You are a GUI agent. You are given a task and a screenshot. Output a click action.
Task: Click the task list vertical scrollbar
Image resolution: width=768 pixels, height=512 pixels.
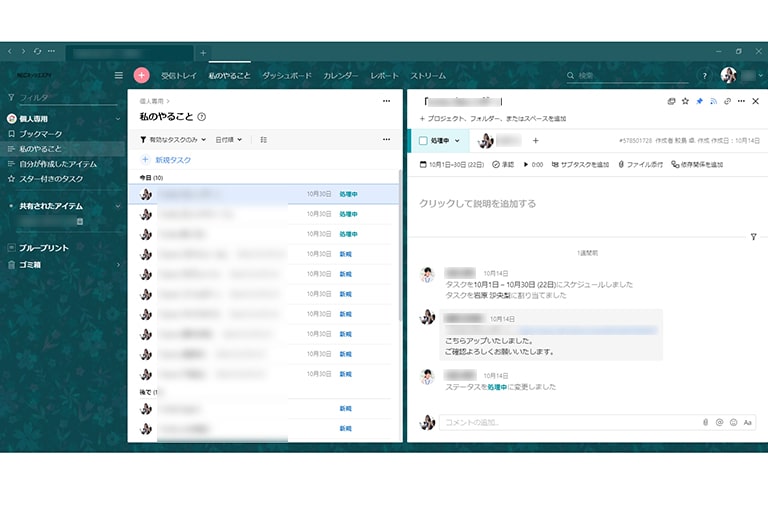pos(400,245)
